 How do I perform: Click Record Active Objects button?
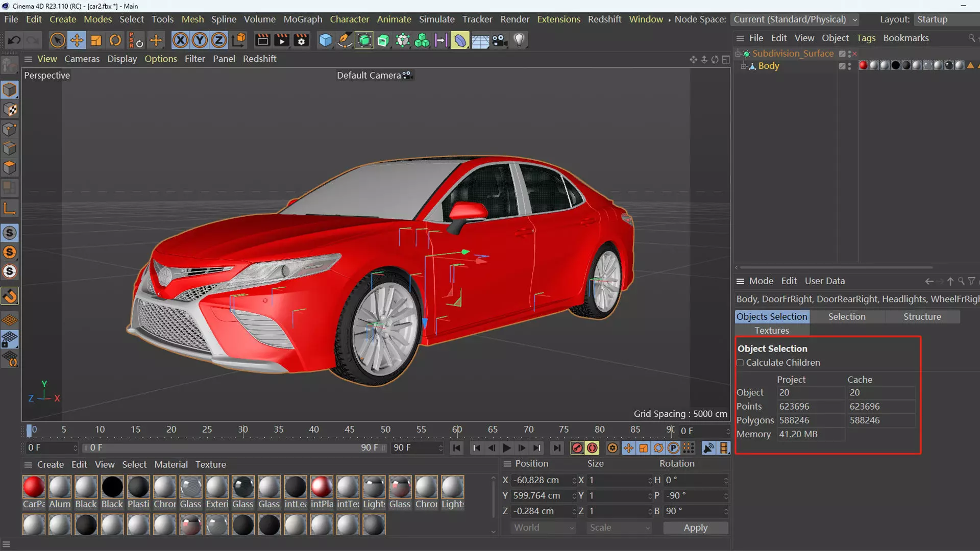[577, 448]
